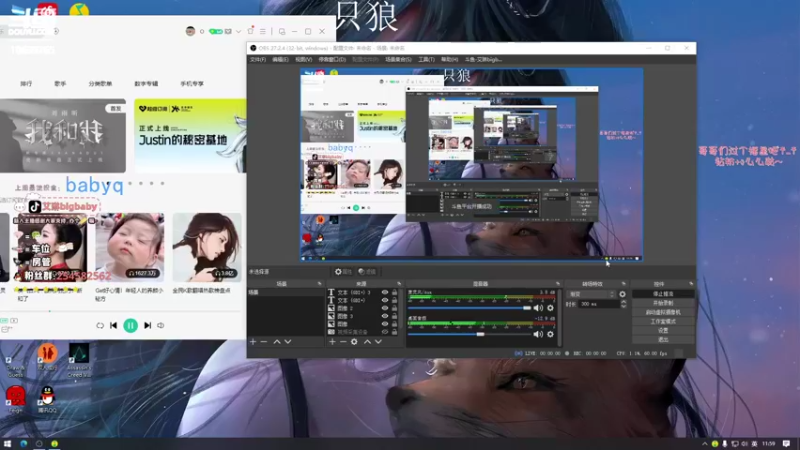Open the 麦克风/Aux channel gear settings

pyautogui.click(x=550, y=308)
